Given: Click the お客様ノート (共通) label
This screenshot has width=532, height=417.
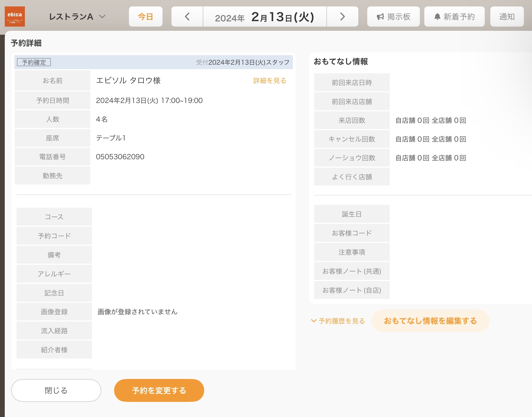Looking at the screenshot, I should click(x=352, y=271).
